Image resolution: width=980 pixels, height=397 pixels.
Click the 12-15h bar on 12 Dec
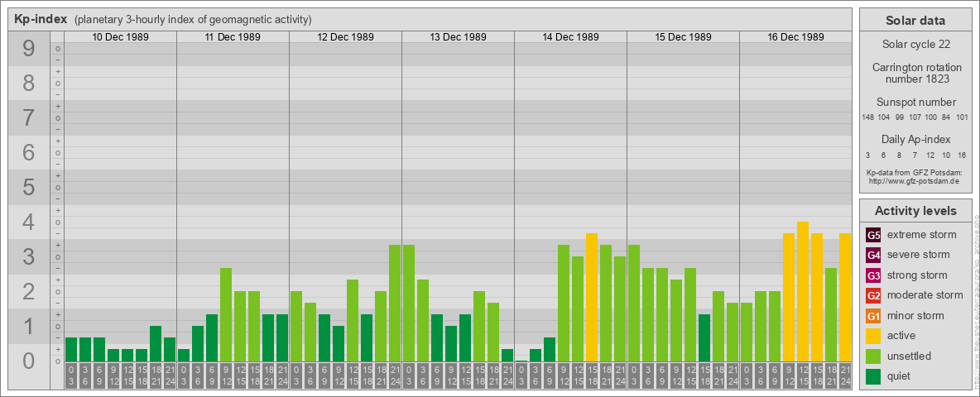[x=353, y=320]
